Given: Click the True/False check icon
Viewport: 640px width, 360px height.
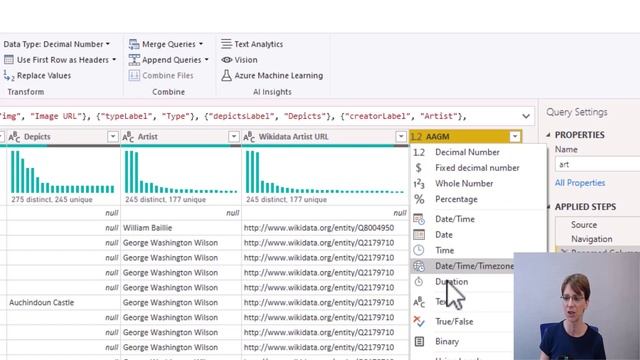Looking at the screenshot, I should tap(419, 322).
